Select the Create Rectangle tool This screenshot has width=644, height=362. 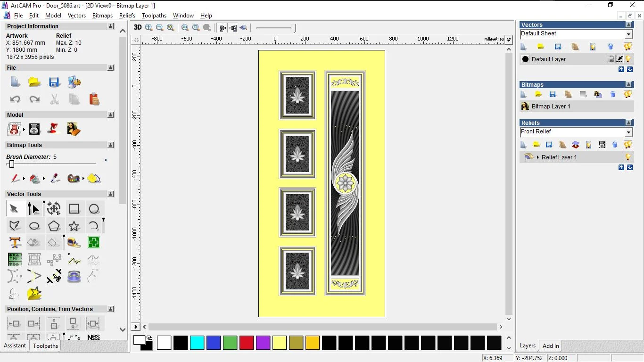74,209
